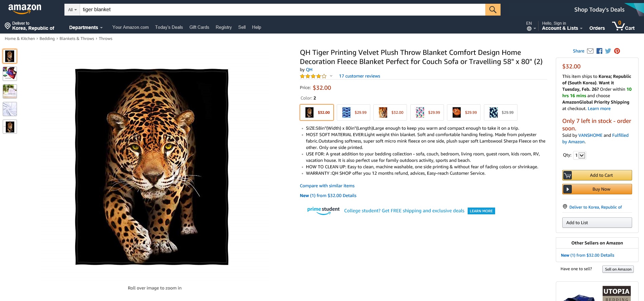
Task: Share on Pinterest icon
Action: pos(617,51)
